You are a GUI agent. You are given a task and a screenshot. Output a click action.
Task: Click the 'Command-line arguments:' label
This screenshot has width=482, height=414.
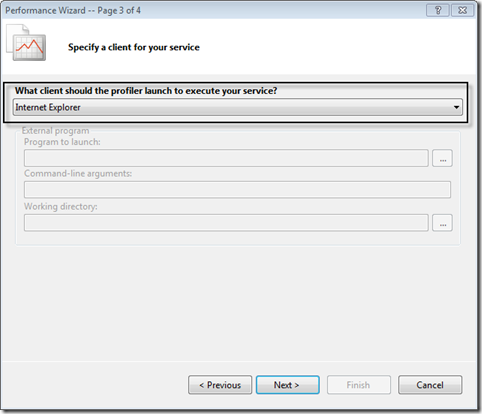click(78, 174)
